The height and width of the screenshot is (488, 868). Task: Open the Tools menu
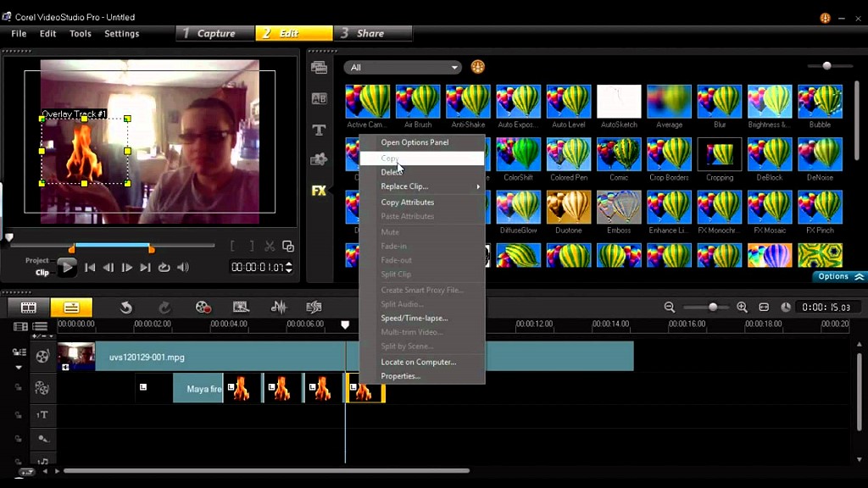81,34
